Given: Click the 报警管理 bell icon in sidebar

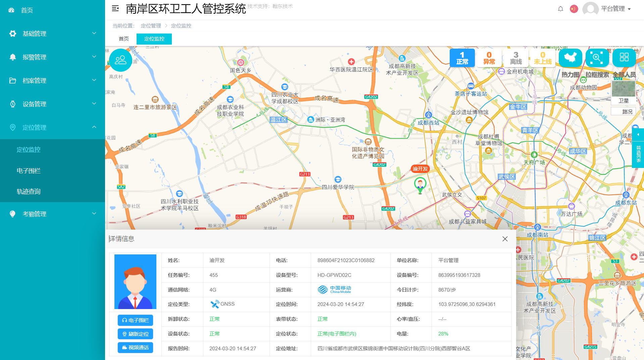Looking at the screenshot, I should tap(13, 57).
